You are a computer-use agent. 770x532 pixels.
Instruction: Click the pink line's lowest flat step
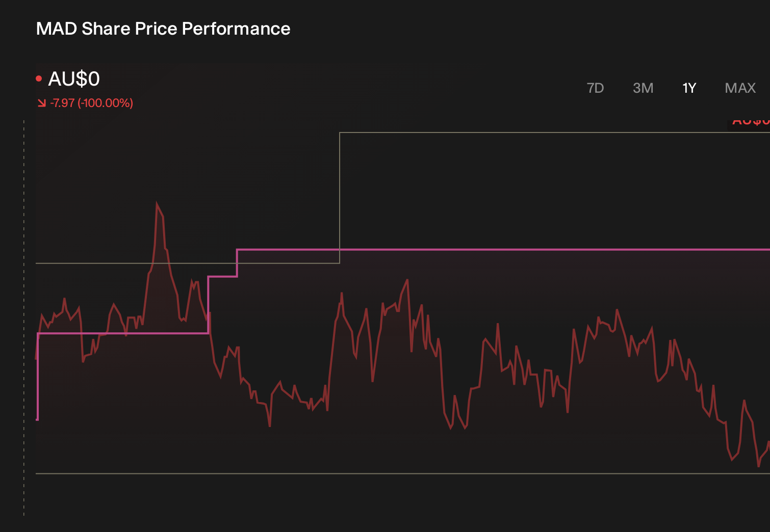click(x=123, y=334)
